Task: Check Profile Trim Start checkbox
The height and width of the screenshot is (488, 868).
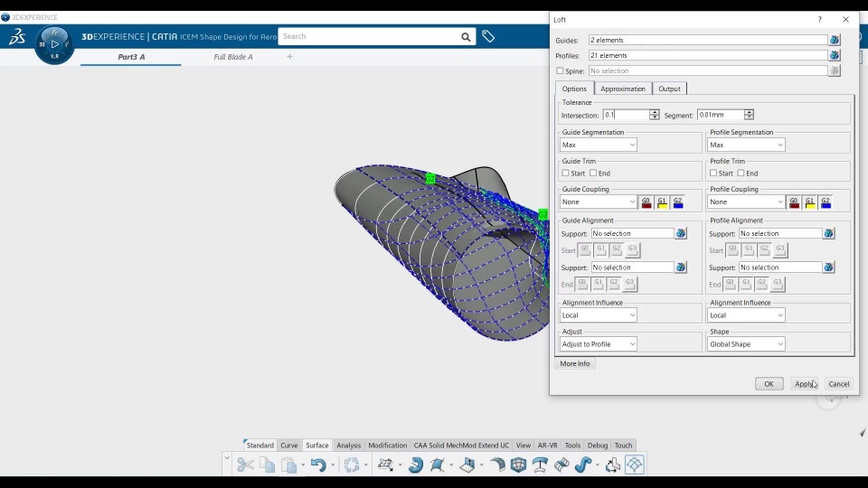Action: 713,174
